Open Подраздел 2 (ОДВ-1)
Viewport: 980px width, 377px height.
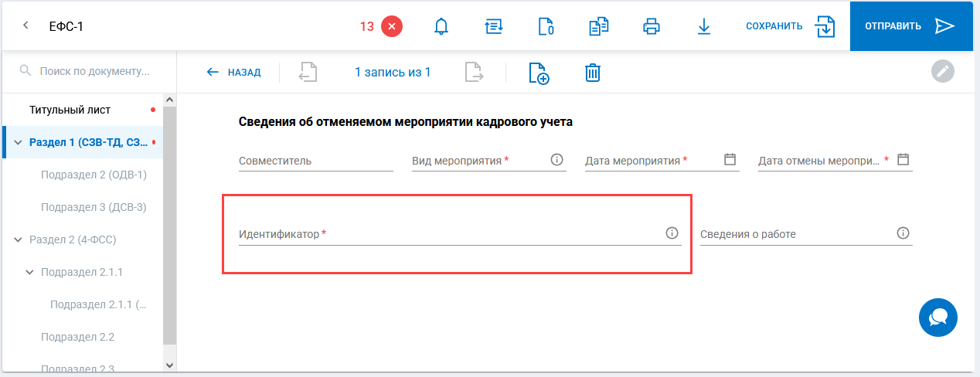94,175
